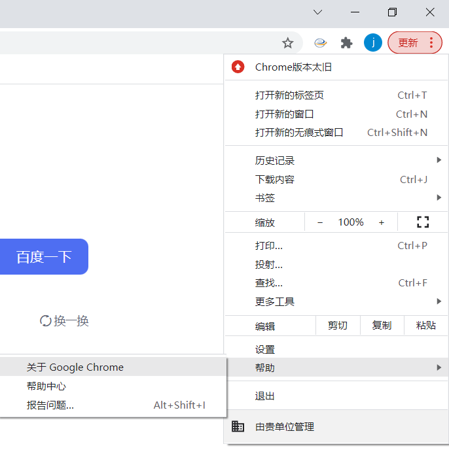Image resolution: width=449 pixels, height=476 pixels.
Task: Choose 退出 to quit Chrome
Action: point(336,396)
